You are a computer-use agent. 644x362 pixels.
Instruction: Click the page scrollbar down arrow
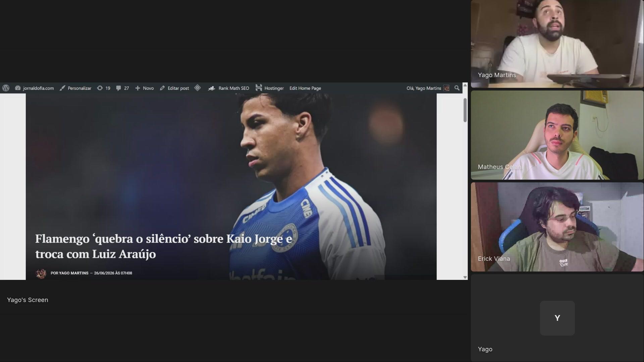click(x=465, y=277)
